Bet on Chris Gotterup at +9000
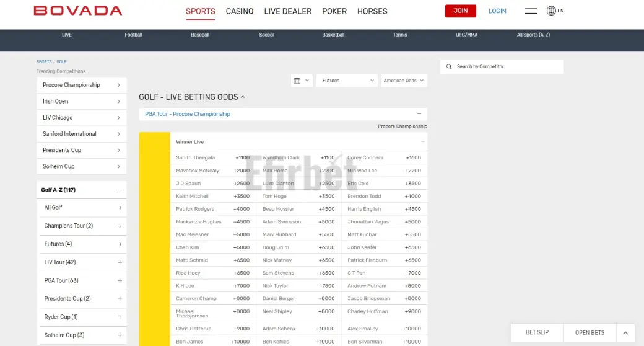 click(213, 329)
